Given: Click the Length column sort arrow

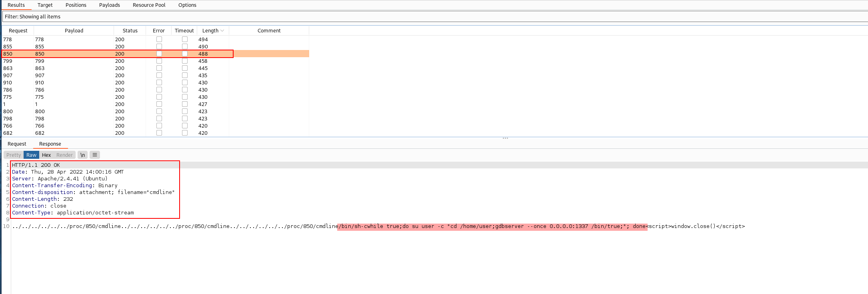Looking at the screenshot, I should tap(222, 31).
